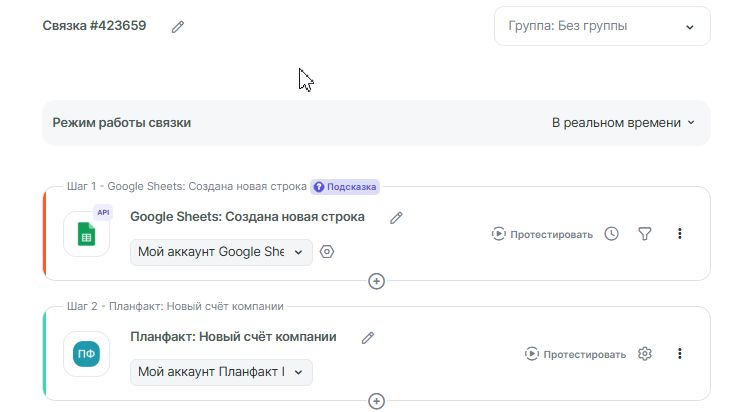Open settings gear for the Планфакт step
The image size is (751, 412).
645,354
